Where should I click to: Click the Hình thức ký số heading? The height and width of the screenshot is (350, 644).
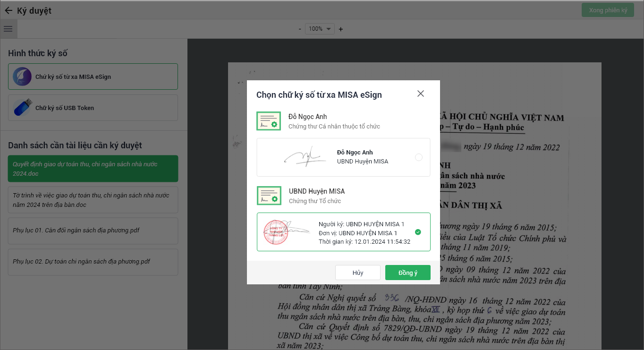[38, 53]
